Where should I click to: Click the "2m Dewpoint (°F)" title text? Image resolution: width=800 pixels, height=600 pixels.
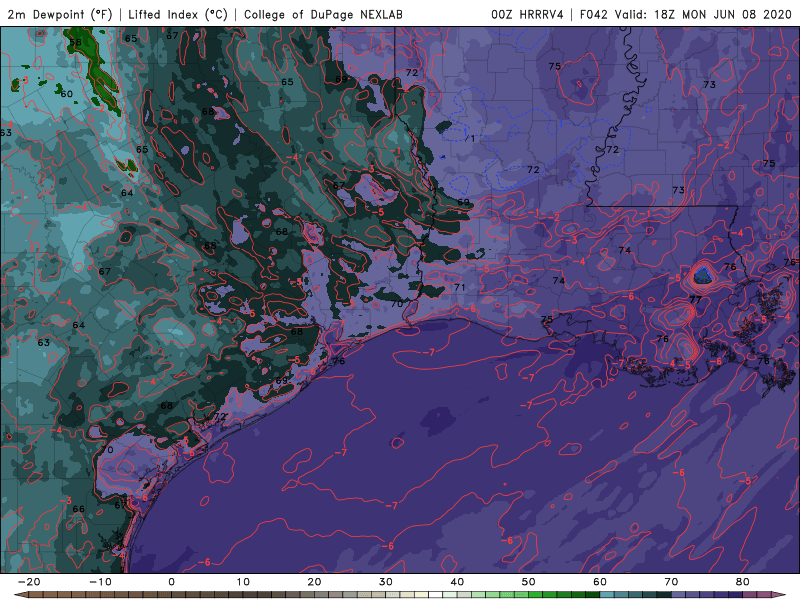pos(60,14)
